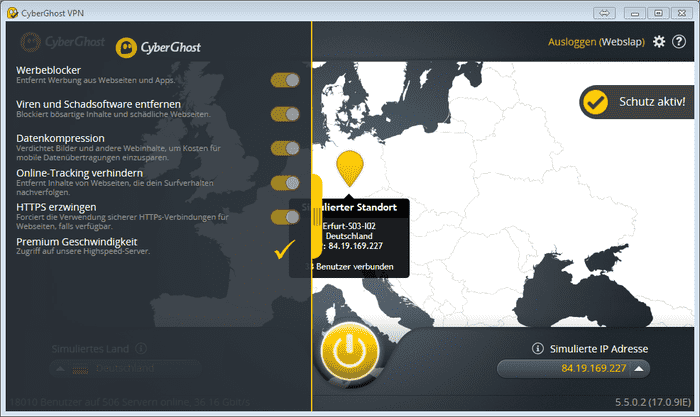The image size is (700, 417).
Task: Click the yellow location pin on the map
Action: point(350,168)
